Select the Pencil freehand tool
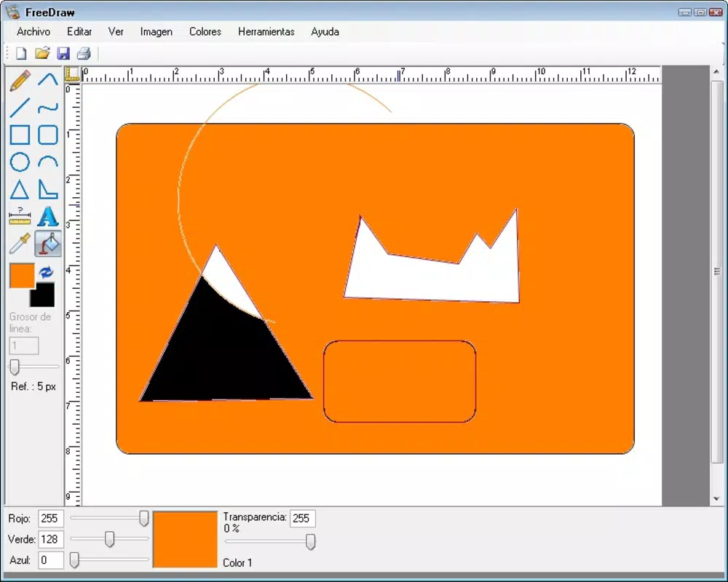The height and width of the screenshot is (582, 728). click(20, 80)
